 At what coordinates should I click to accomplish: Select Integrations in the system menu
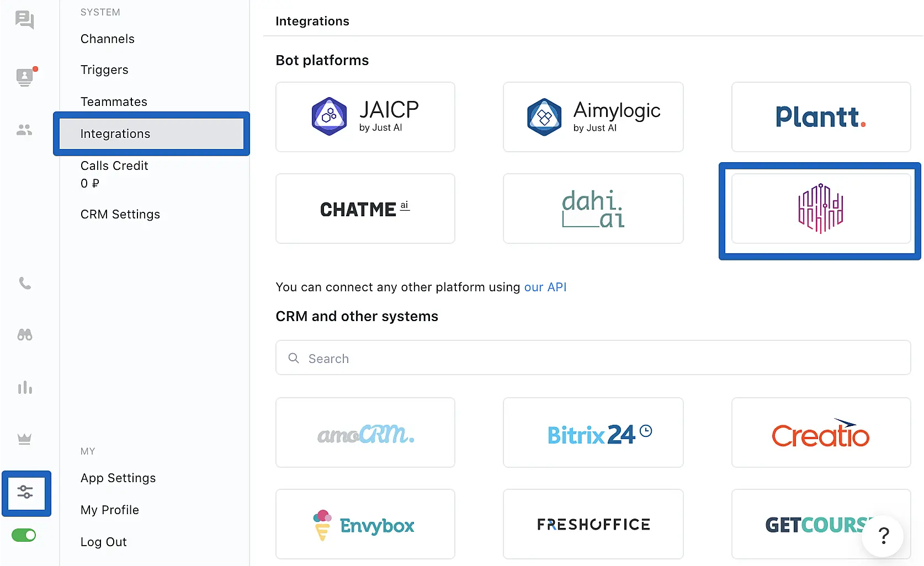pyautogui.click(x=151, y=134)
